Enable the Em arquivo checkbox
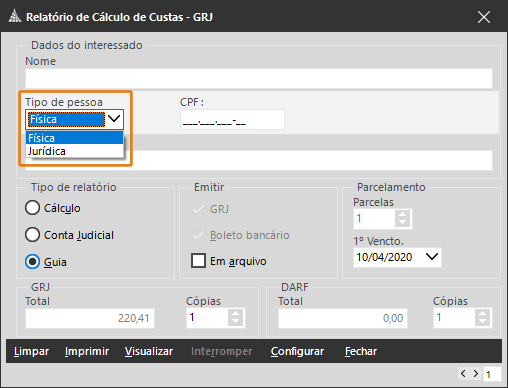 (198, 261)
